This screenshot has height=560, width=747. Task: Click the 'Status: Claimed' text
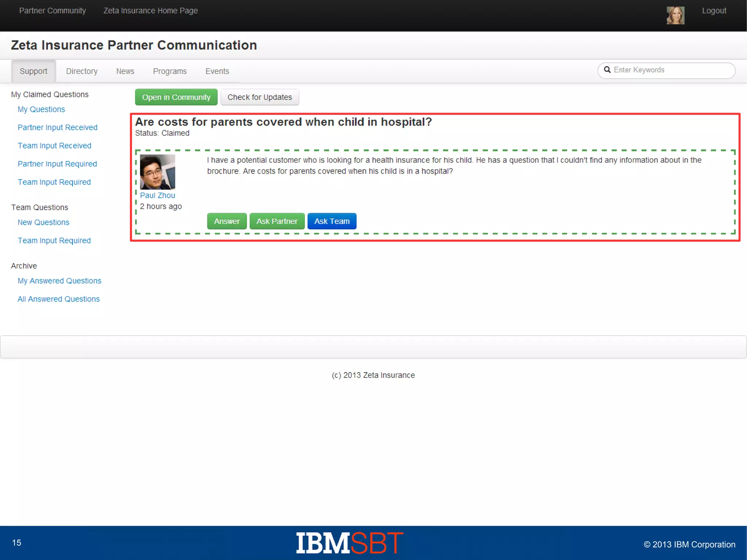(162, 133)
